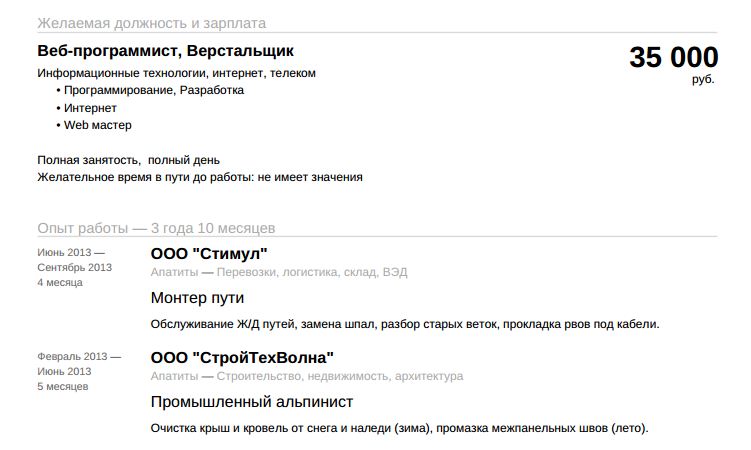Click the 35 000 salary amount
This screenshot has height=450, width=751.
coord(673,58)
